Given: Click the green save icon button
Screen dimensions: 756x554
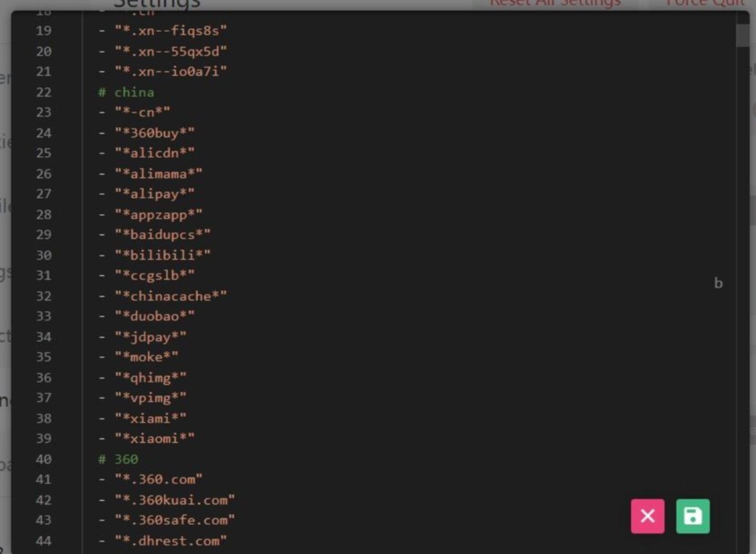Looking at the screenshot, I should pos(692,516).
